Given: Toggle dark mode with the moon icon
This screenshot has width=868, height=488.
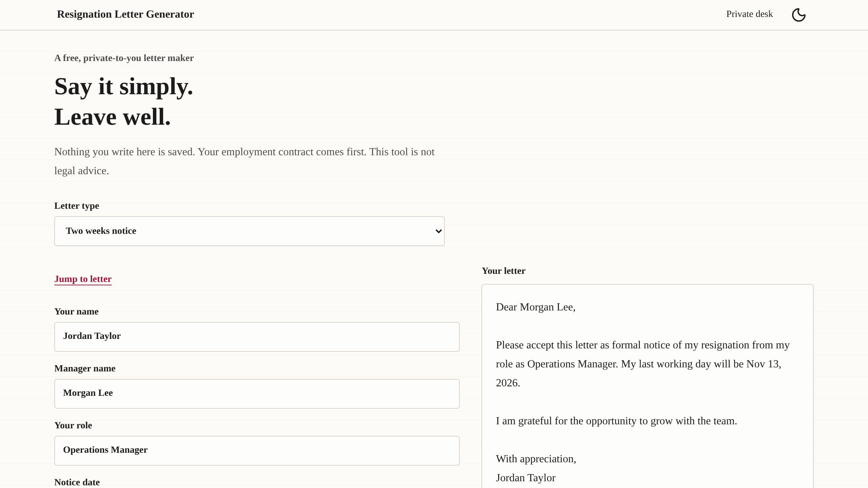Looking at the screenshot, I should tap(798, 15).
